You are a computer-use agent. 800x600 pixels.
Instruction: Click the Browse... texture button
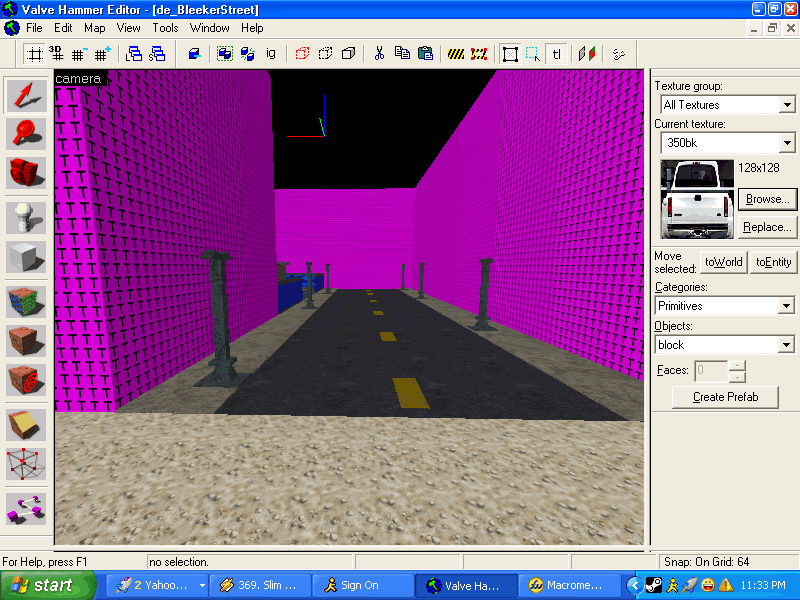pyautogui.click(x=767, y=199)
